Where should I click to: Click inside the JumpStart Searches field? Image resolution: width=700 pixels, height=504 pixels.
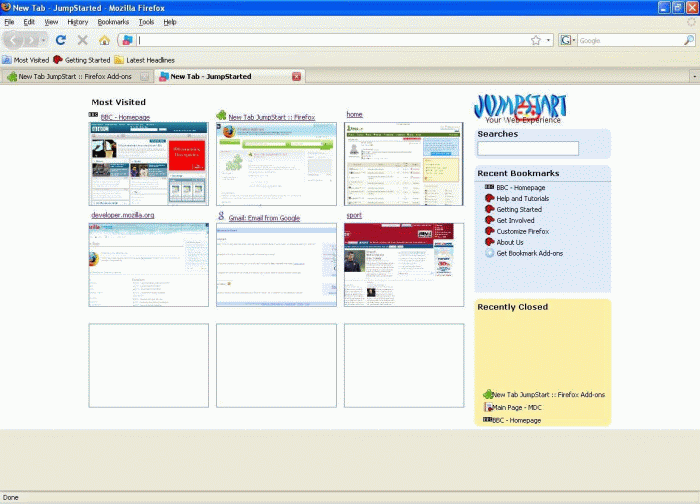click(x=528, y=148)
